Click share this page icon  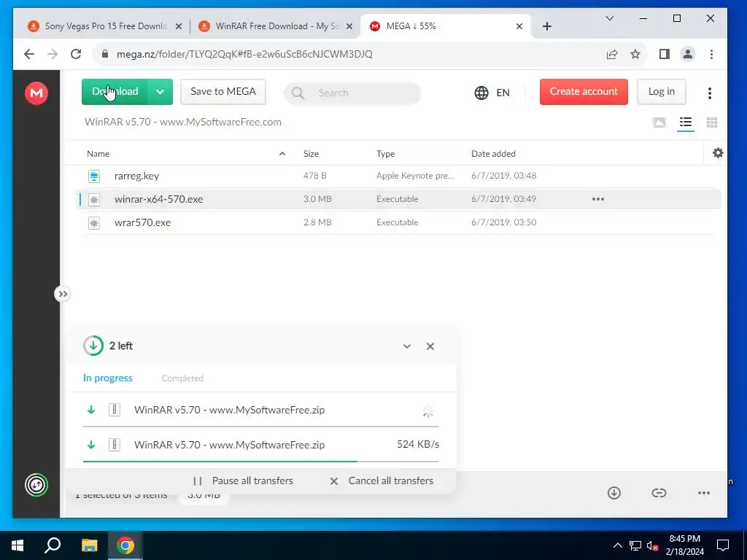(x=612, y=54)
